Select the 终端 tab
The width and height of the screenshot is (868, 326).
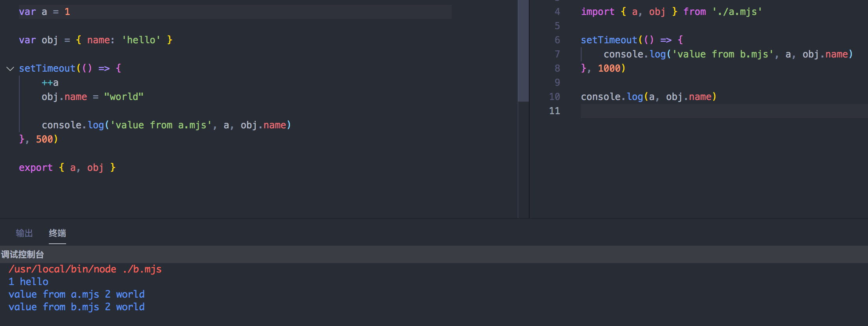pyautogui.click(x=57, y=233)
